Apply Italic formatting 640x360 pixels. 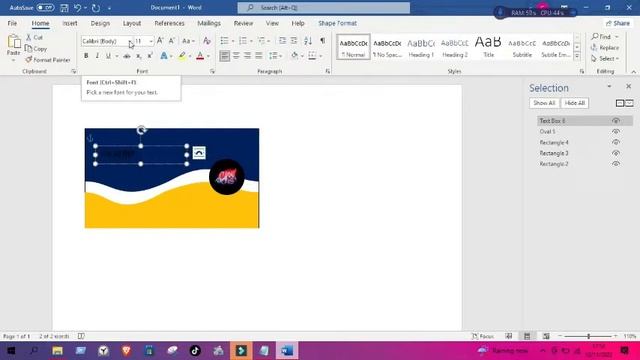click(x=97, y=56)
